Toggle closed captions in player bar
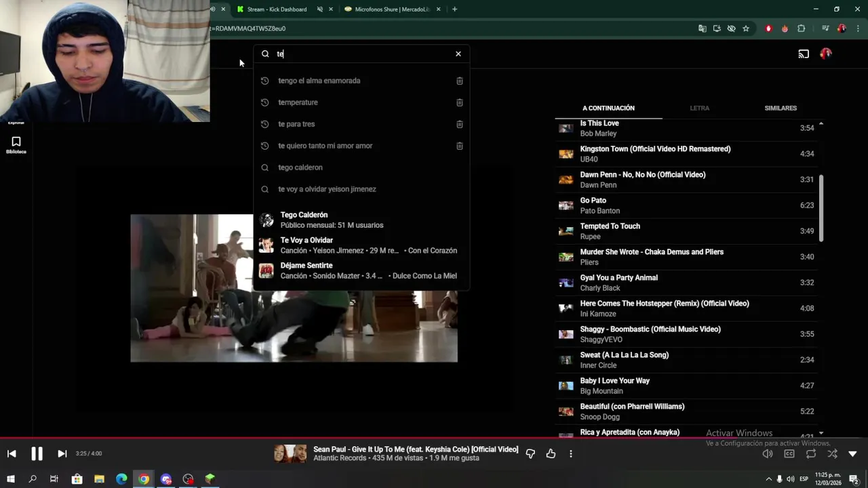The width and height of the screenshot is (868, 488). pyautogui.click(x=789, y=453)
